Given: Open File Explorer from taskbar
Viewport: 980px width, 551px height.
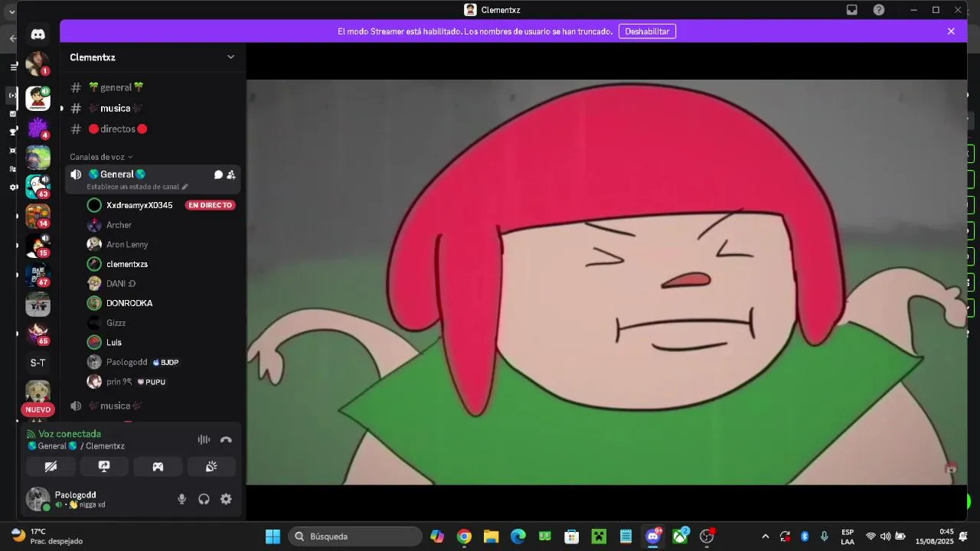Looking at the screenshot, I should pos(491,536).
